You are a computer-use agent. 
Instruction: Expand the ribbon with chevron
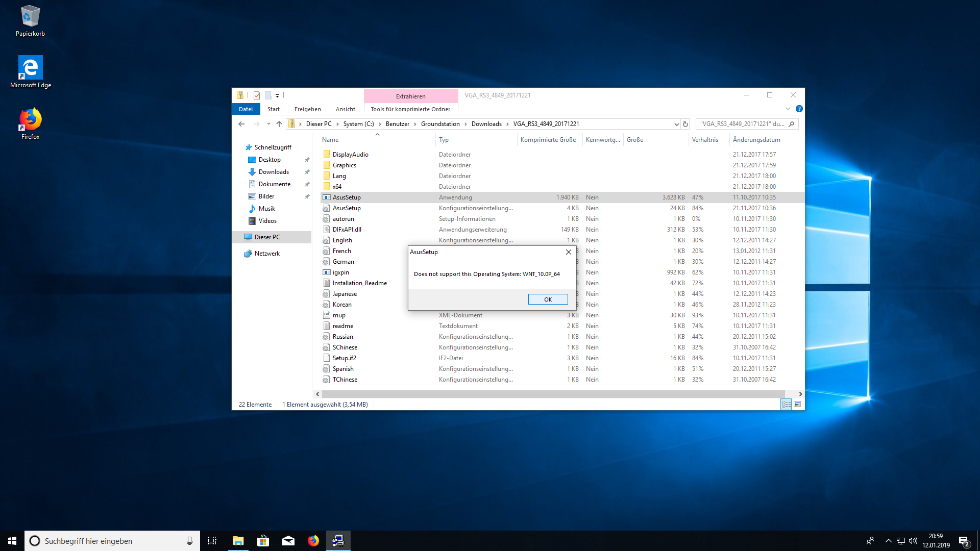click(788, 109)
